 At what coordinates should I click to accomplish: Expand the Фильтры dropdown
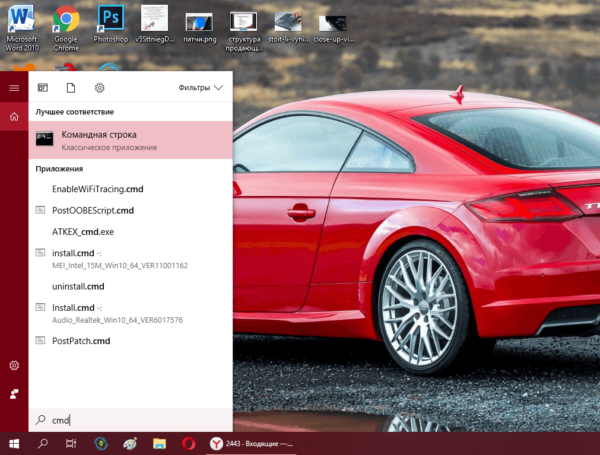pos(201,88)
